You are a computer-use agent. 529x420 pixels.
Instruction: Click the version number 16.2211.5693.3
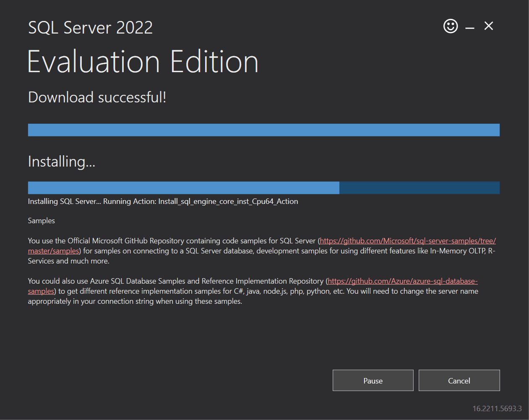497,408
